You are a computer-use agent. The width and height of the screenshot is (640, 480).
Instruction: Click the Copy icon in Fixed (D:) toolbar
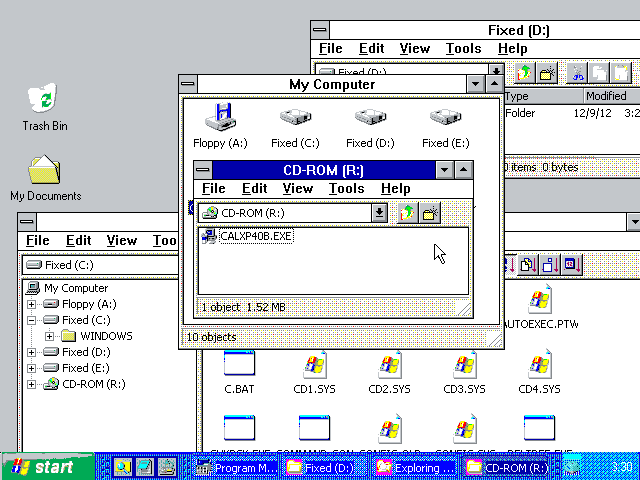[600, 73]
